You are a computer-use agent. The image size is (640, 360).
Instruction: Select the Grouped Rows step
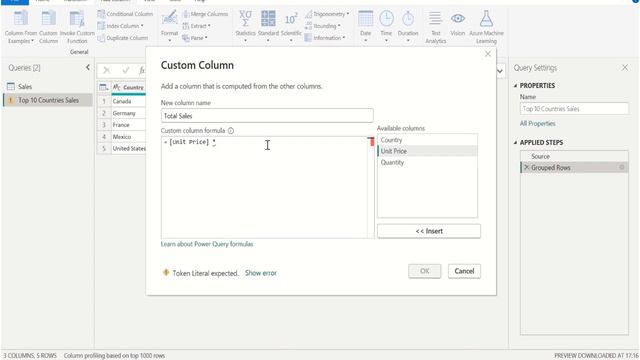pos(574,167)
